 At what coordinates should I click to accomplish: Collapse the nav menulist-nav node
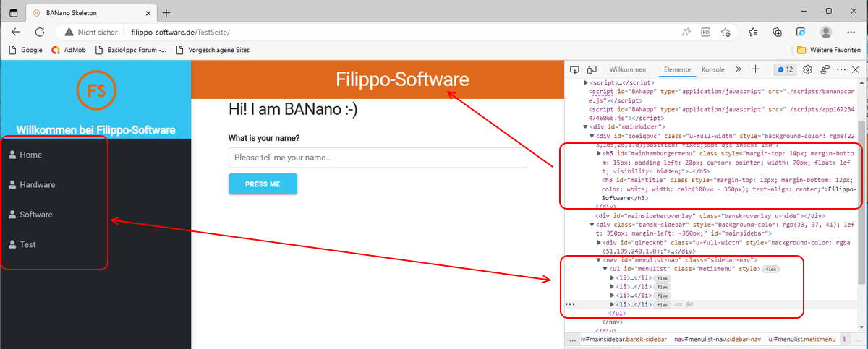tap(598, 259)
